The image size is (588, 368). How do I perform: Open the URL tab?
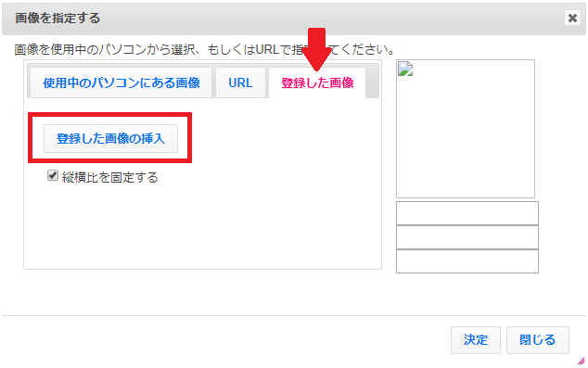(x=240, y=82)
